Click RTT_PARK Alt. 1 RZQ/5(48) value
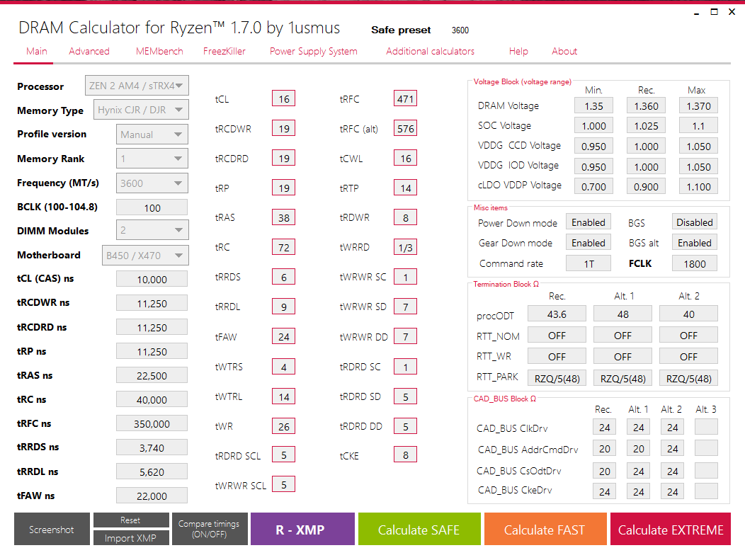 point(623,378)
